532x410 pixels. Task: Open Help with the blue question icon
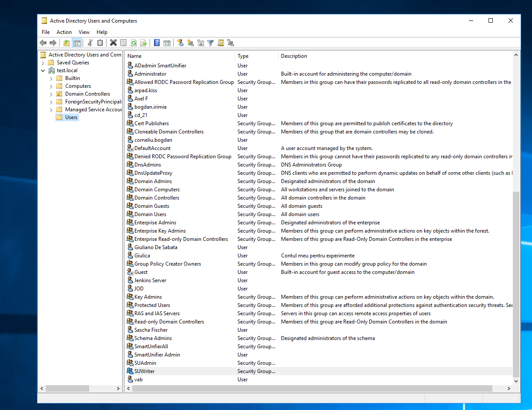(157, 43)
